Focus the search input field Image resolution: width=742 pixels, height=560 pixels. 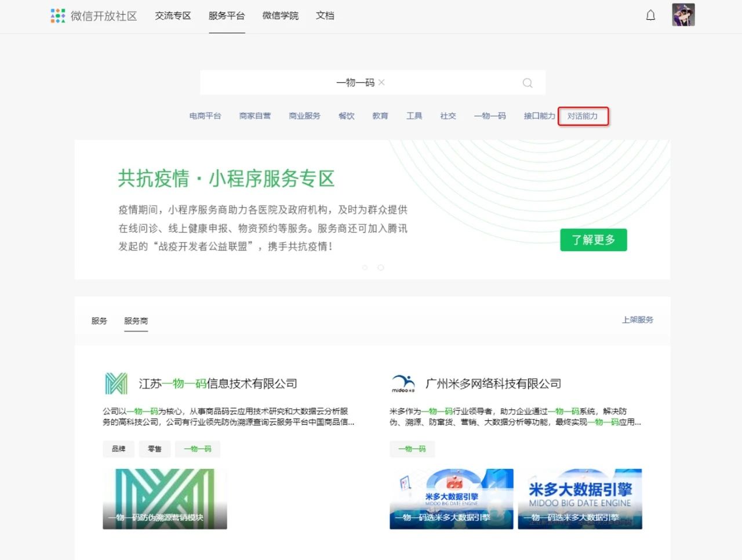tap(373, 83)
